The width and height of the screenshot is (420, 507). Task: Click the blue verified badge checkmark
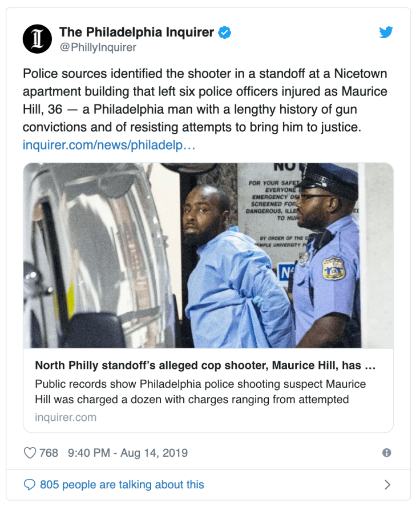[x=225, y=33]
